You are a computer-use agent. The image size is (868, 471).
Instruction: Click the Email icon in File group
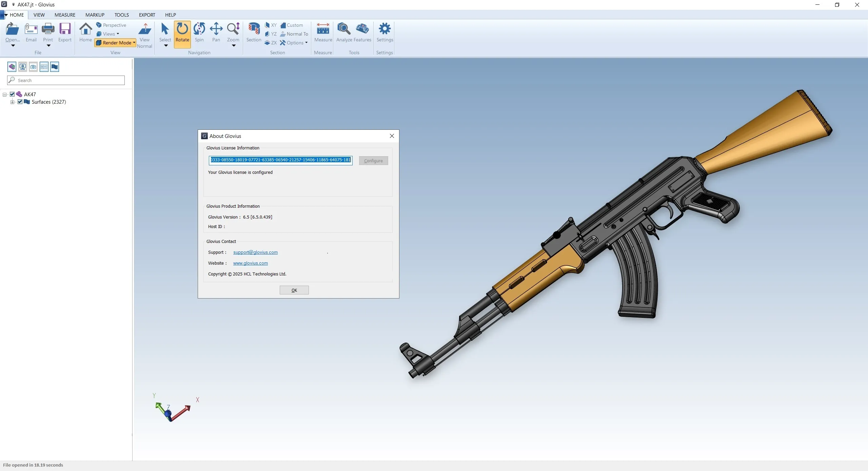coord(31,29)
